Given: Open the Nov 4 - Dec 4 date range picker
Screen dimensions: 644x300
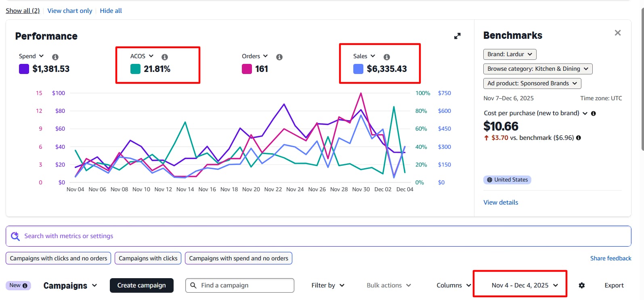Looking at the screenshot, I should tap(524, 285).
